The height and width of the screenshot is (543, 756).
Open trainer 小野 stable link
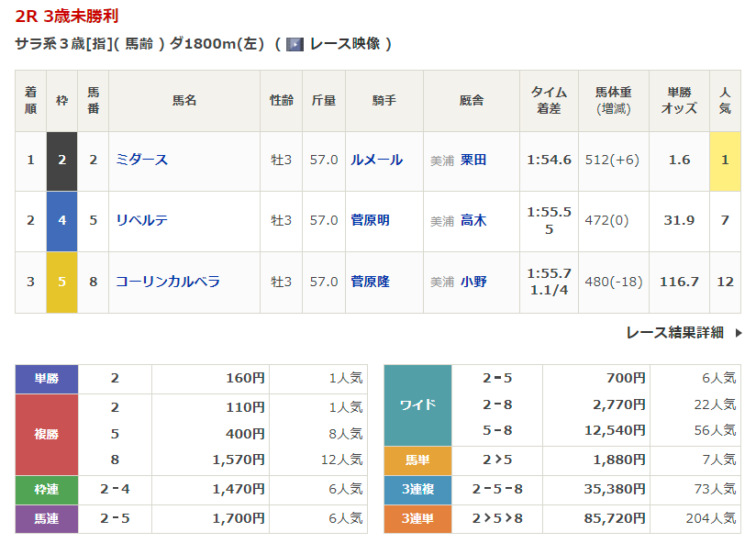coord(473,282)
